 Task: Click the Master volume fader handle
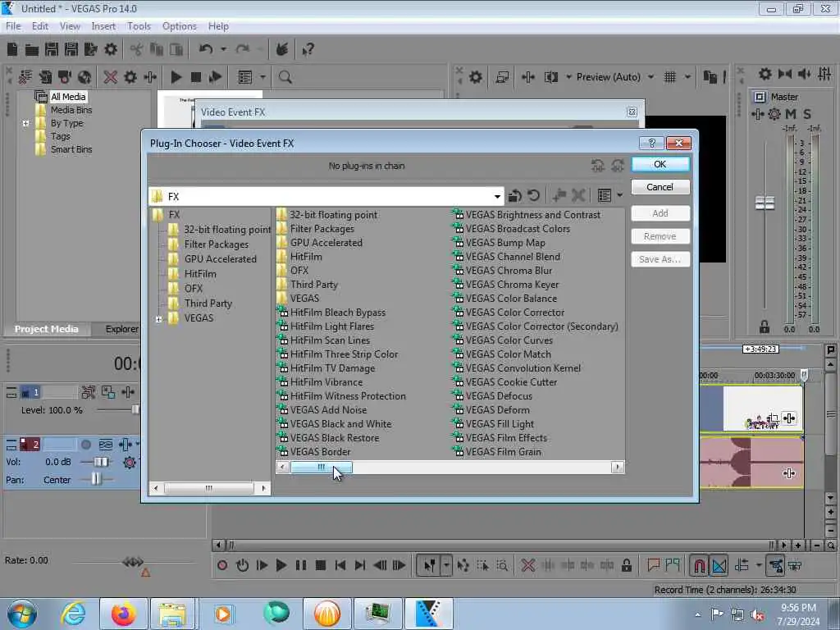pyautogui.click(x=765, y=203)
